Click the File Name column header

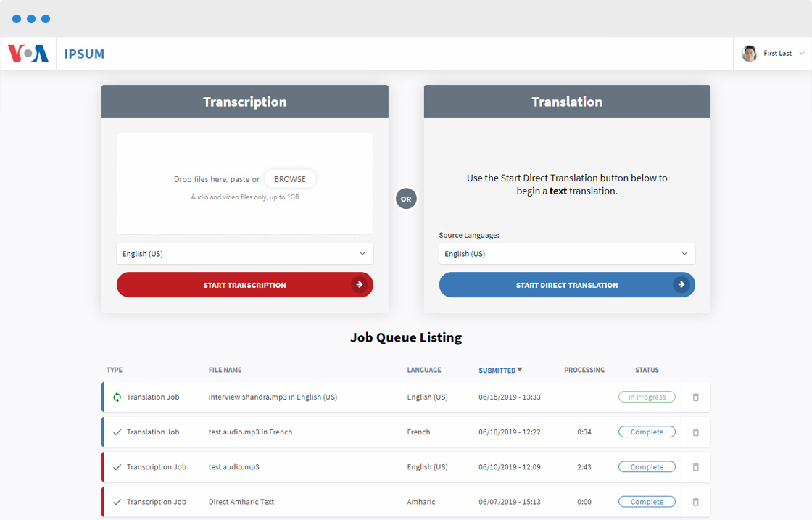pyautogui.click(x=225, y=370)
